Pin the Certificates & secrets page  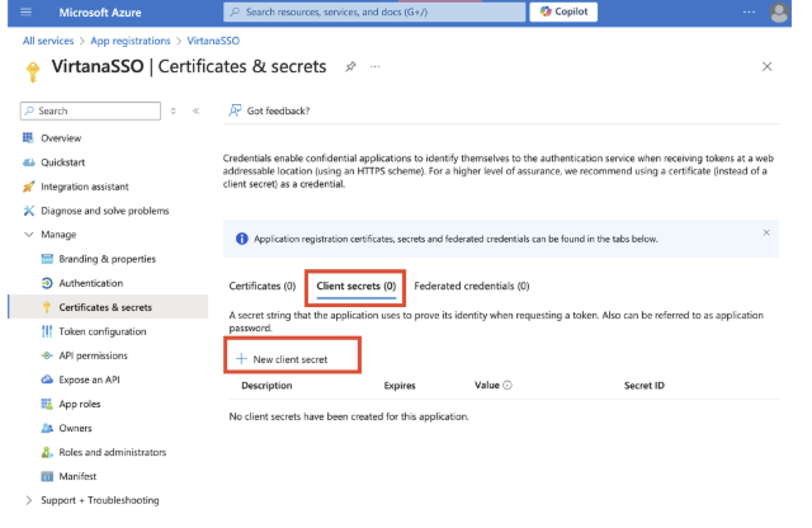(x=350, y=67)
